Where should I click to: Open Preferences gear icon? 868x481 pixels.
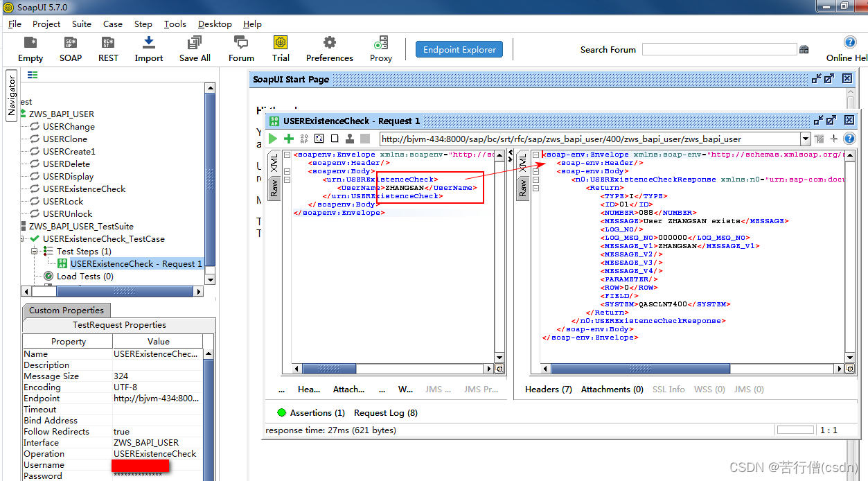coord(330,43)
